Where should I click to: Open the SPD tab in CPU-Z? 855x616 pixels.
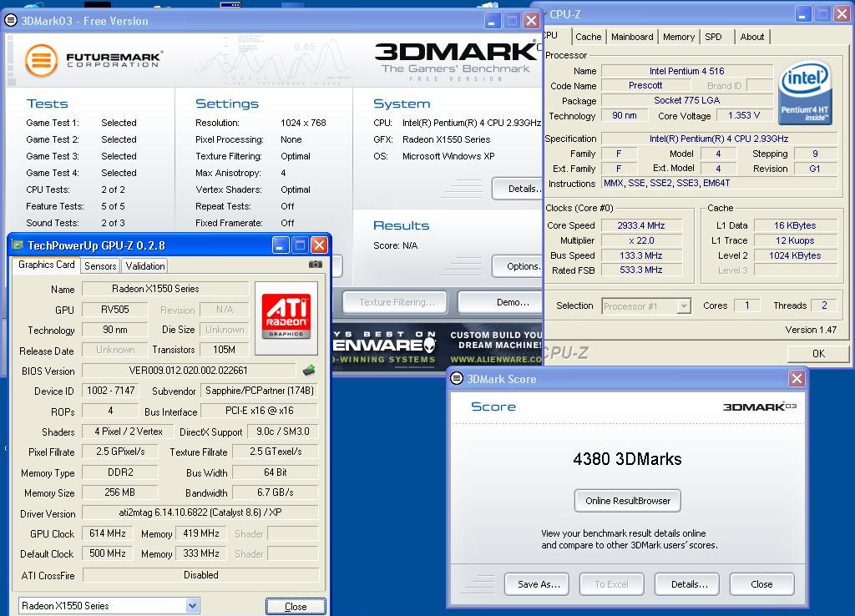point(713,37)
